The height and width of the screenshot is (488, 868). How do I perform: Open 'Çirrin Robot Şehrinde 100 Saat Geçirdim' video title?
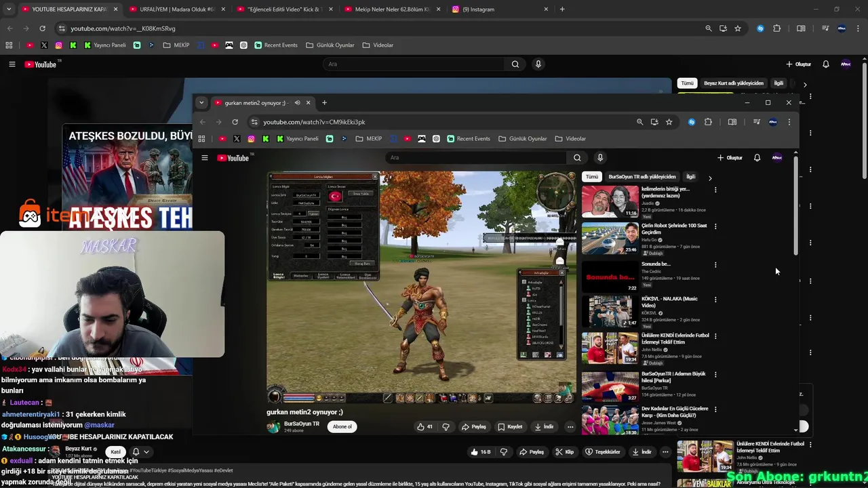(x=674, y=228)
